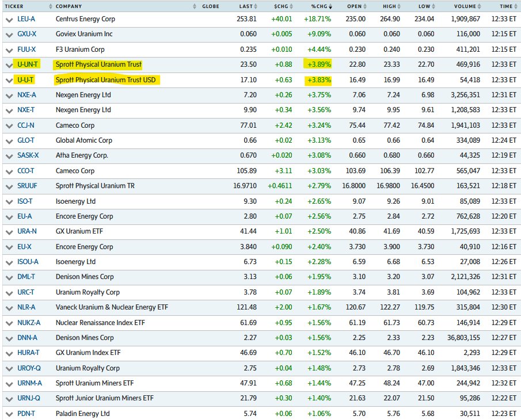Open the EU-X ticker link

(x=24, y=247)
